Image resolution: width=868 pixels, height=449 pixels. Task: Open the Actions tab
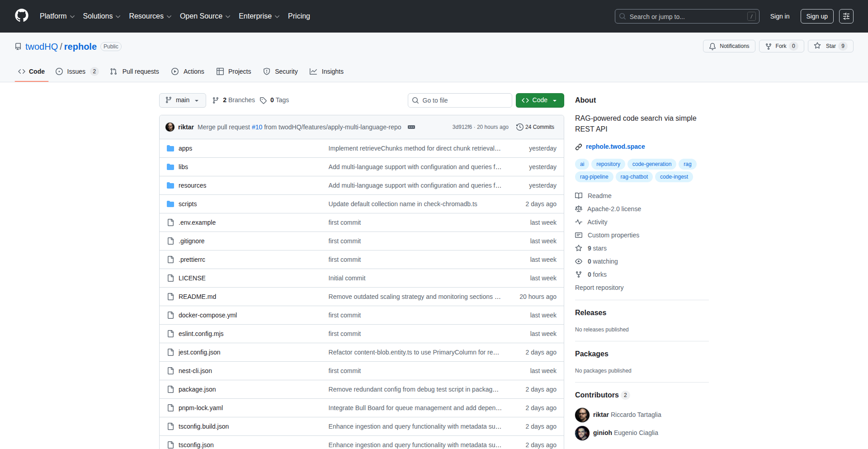click(x=188, y=71)
